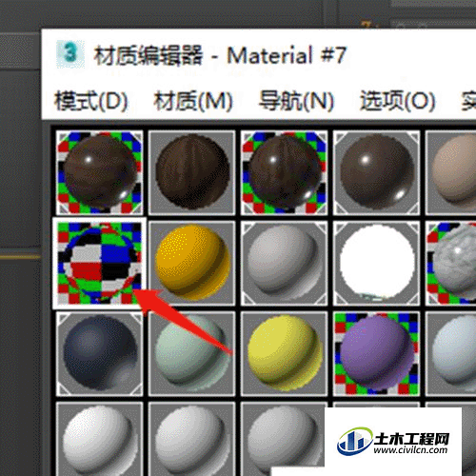The height and width of the screenshot is (476, 476).
Task: Open the 导航(N) menu
Action: (x=296, y=101)
